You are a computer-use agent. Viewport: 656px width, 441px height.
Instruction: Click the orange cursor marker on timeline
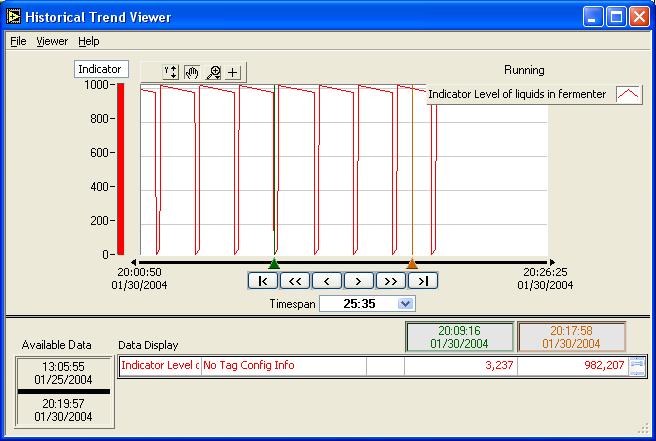pos(411,264)
